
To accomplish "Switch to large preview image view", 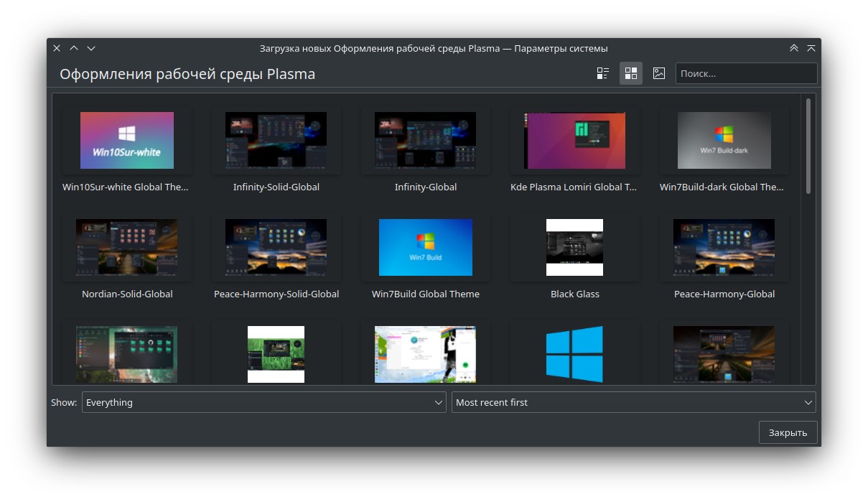I will pyautogui.click(x=659, y=73).
